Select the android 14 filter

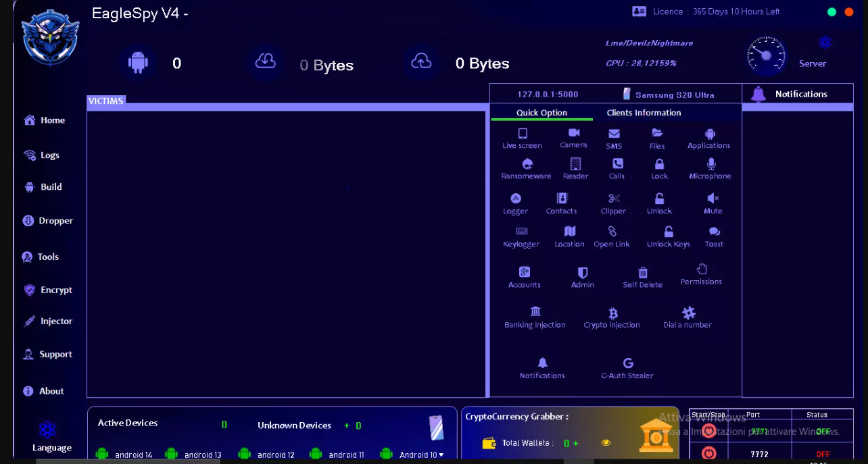(124, 455)
